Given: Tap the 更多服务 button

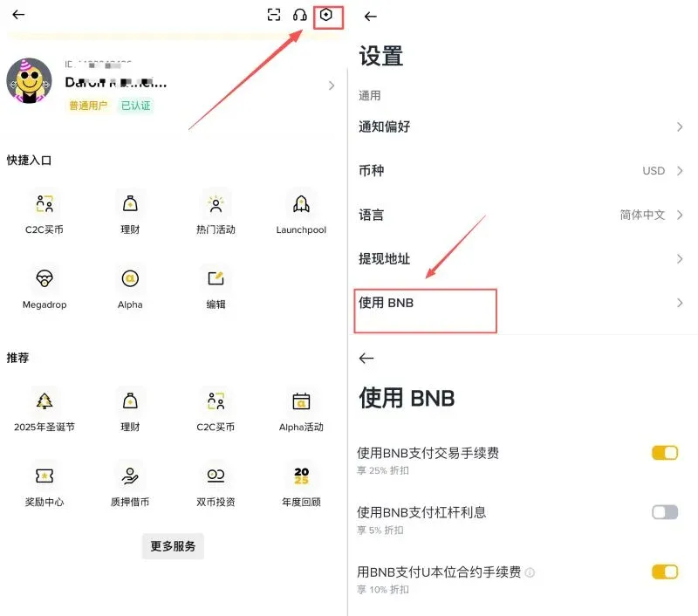Looking at the screenshot, I should coord(173,545).
